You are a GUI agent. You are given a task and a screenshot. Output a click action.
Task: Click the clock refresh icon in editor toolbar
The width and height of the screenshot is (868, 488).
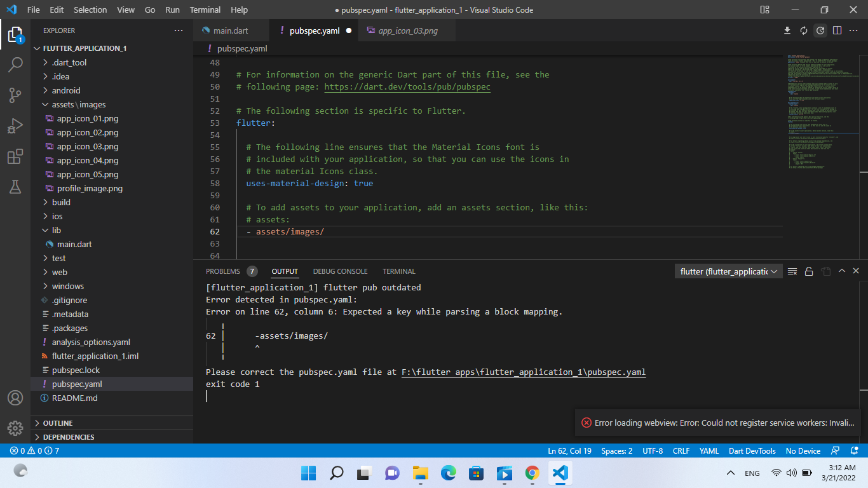[820, 30]
